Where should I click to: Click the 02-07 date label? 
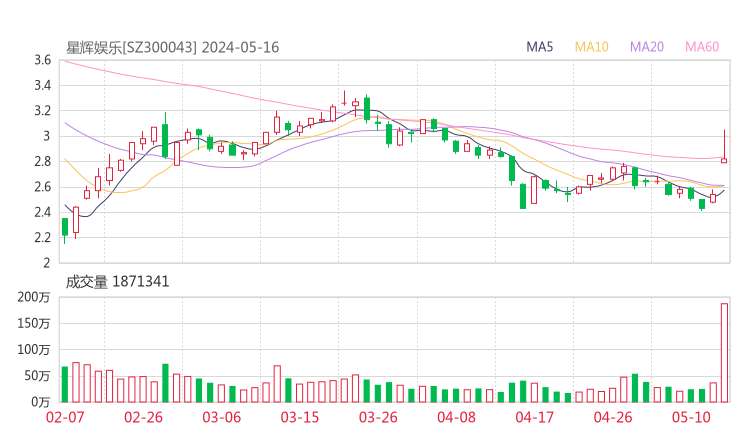pos(65,417)
